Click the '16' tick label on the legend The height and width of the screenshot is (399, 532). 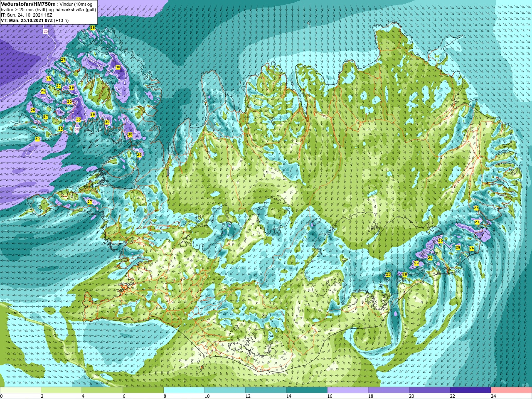pyautogui.click(x=330, y=396)
